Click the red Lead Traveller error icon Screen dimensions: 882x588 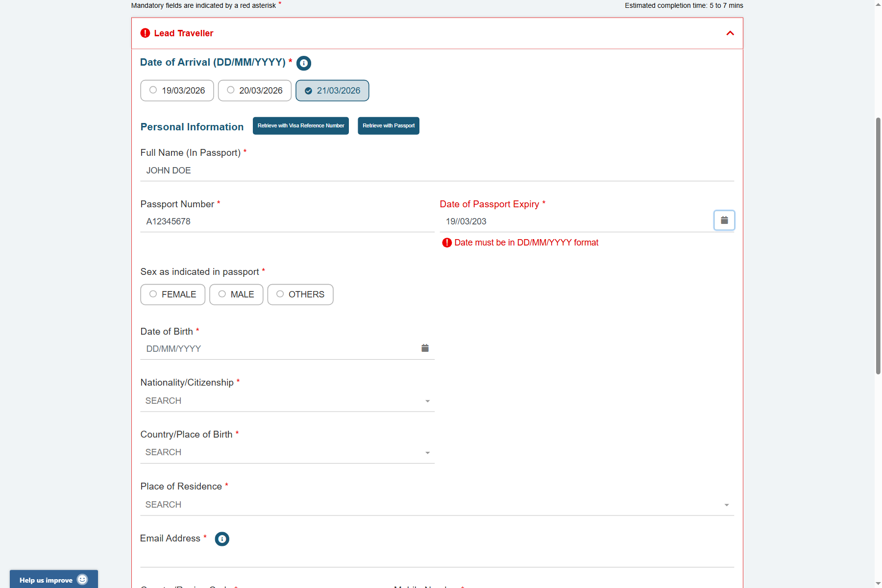(145, 33)
